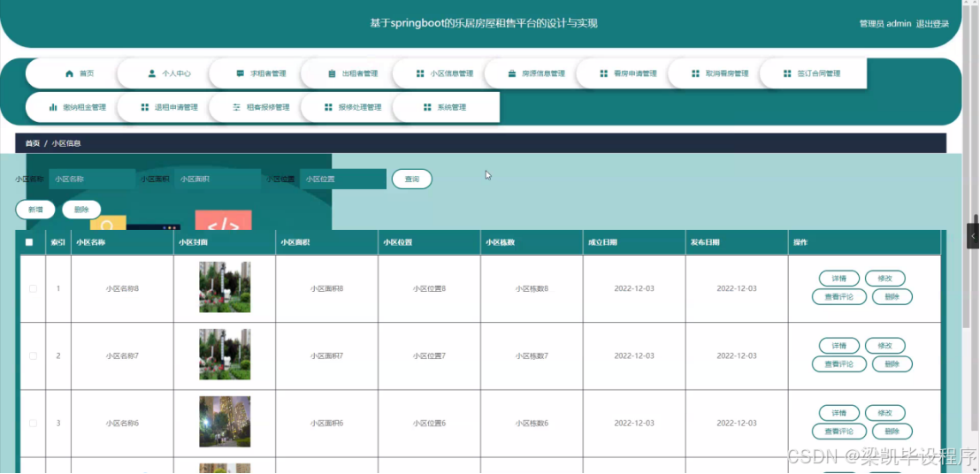Open 详情 for 小区名称6
The height and width of the screenshot is (474, 980).
(838, 413)
